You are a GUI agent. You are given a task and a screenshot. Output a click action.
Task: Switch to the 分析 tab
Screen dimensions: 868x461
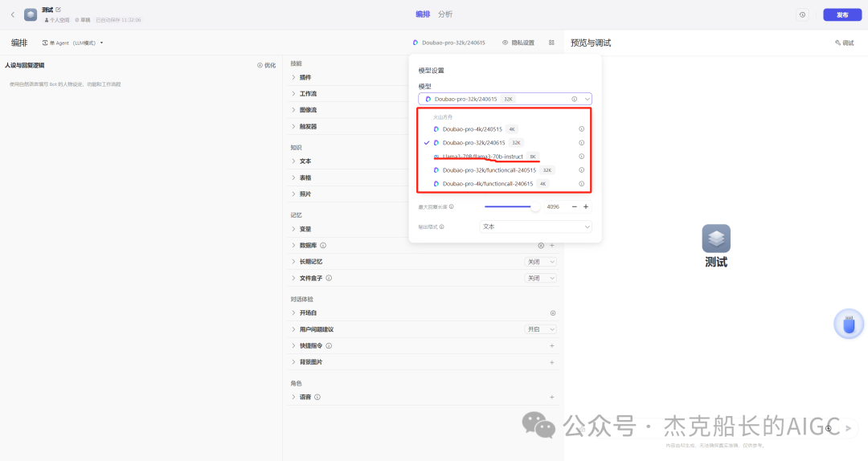[x=445, y=14]
